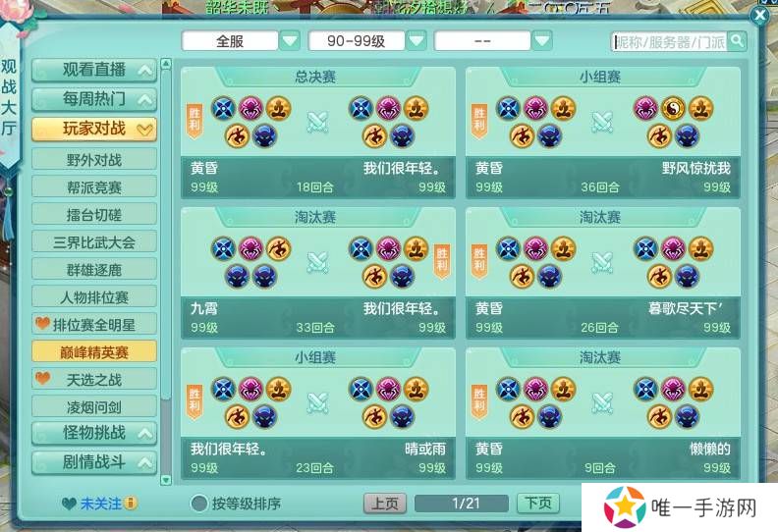The image size is (778, 532).
Task: Enable the 按等级排序 sort option
Action: [x=199, y=504]
